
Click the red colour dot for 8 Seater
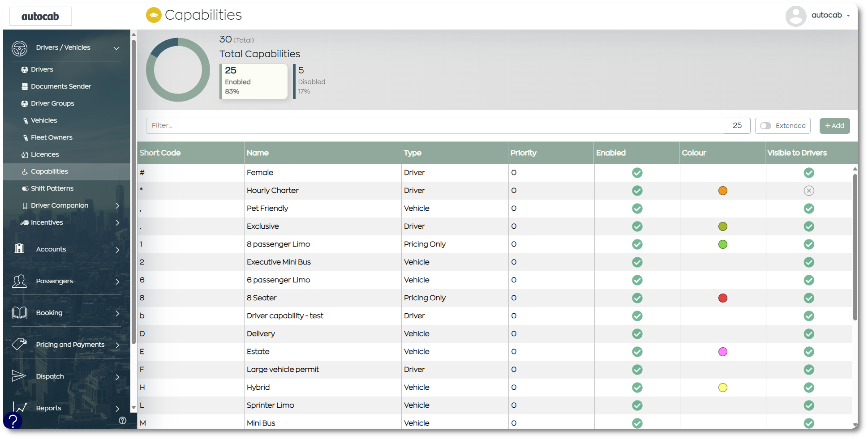click(722, 298)
